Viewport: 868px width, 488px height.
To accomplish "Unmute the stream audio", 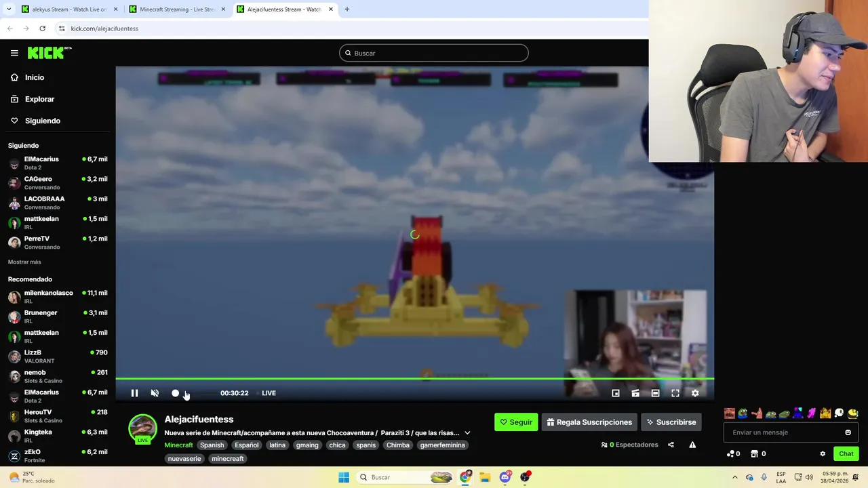I will (155, 393).
